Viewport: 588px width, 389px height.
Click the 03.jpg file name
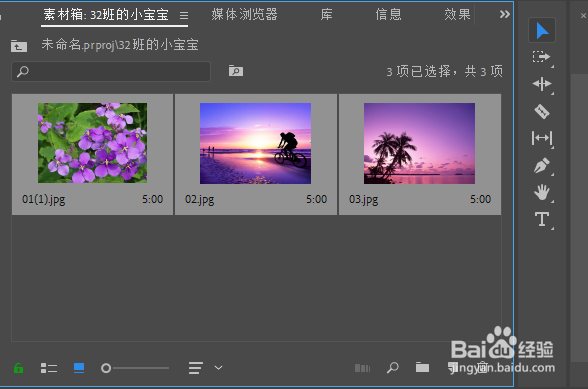point(363,199)
